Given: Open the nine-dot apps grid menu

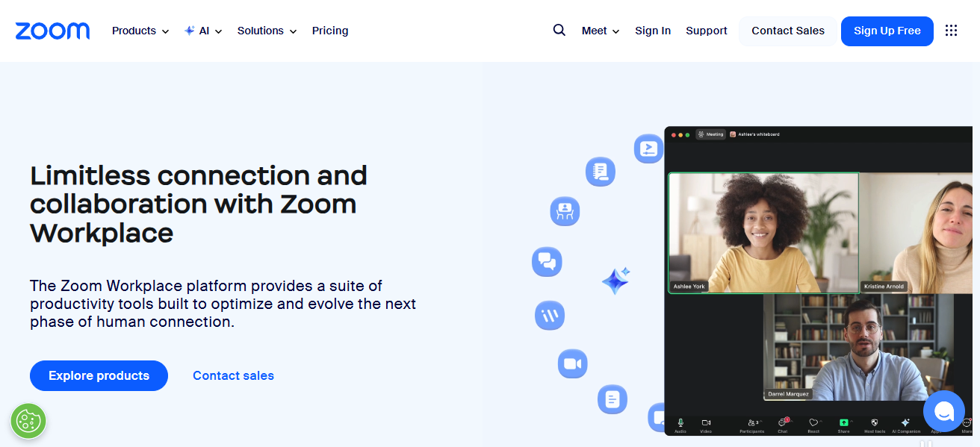Looking at the screenshot, I should click(x=951, y=31).
